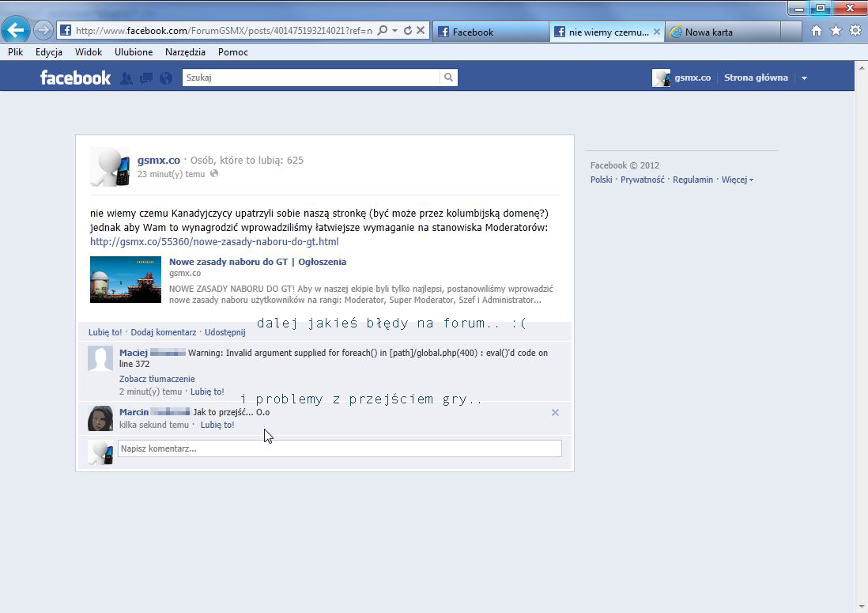The height and width of the screenshot is (613, 868).
Task: Click Udostępnij under the post
Action: coord(225,332)
